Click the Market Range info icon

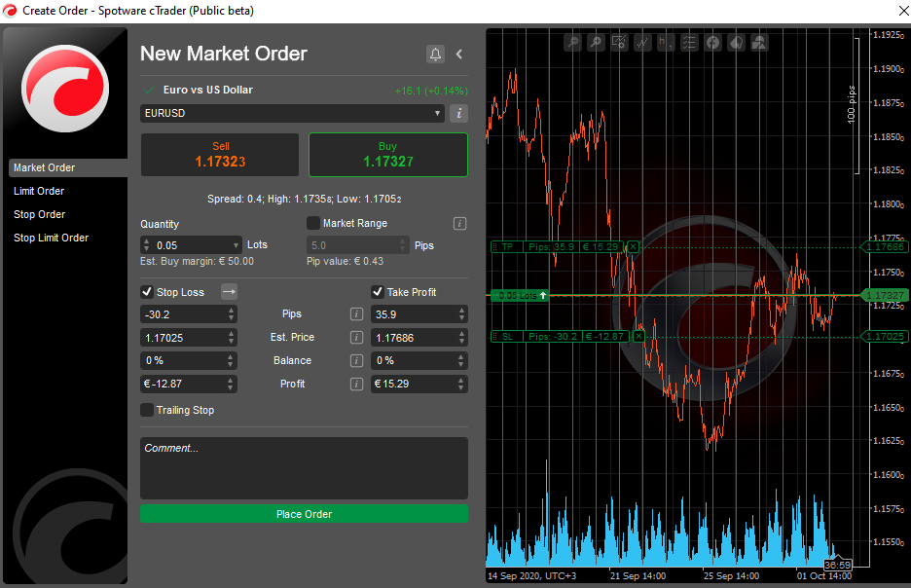coord(459,223)
